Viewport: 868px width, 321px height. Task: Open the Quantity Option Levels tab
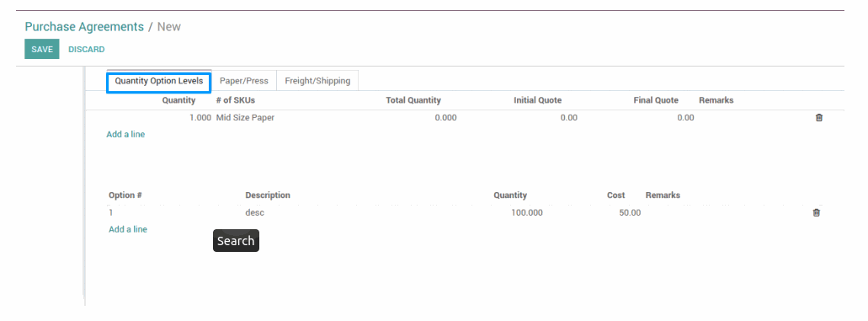159,81
